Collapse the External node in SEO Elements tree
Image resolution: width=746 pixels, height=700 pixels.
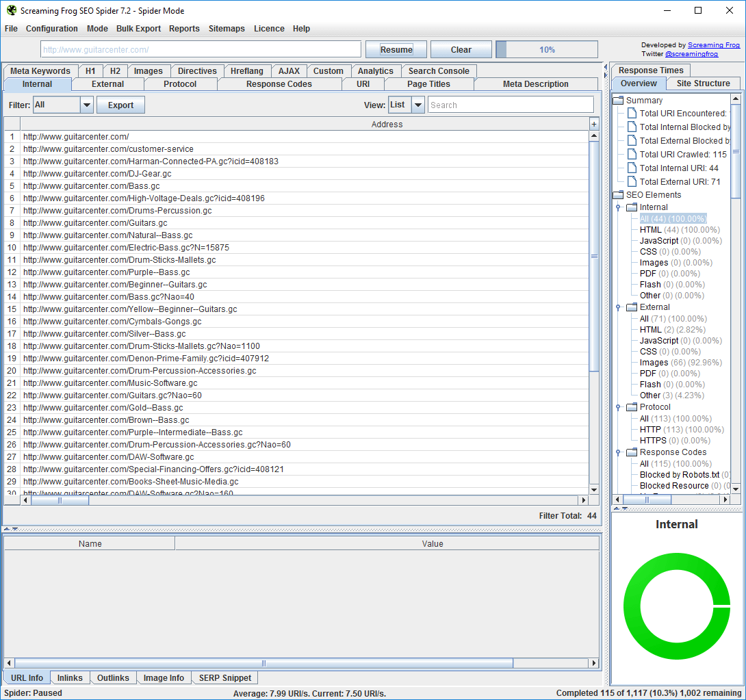tap(618, 307)
